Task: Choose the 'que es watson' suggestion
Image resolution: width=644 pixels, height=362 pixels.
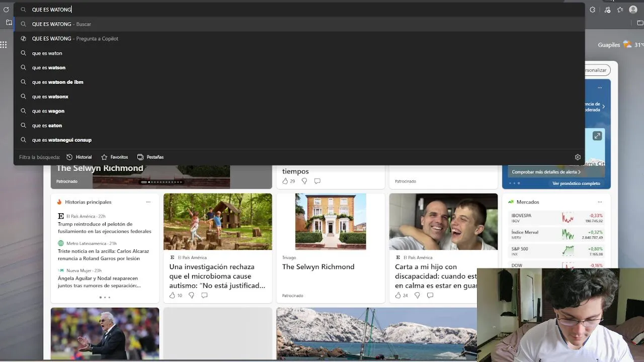Action: pos(299,67)
